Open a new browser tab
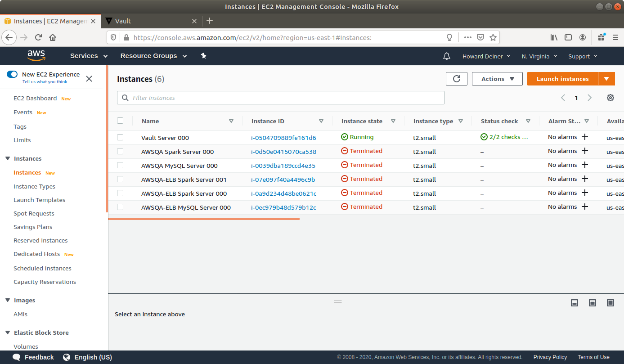 (x=210, y=21)
